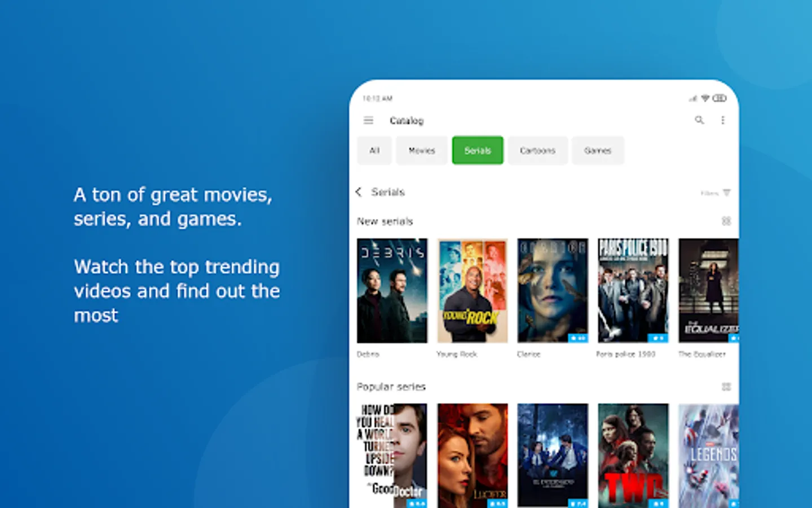Switch Popular series to grid view
Image resolution: width=812 pixels, height=508 pixels.
click(726, 387)
